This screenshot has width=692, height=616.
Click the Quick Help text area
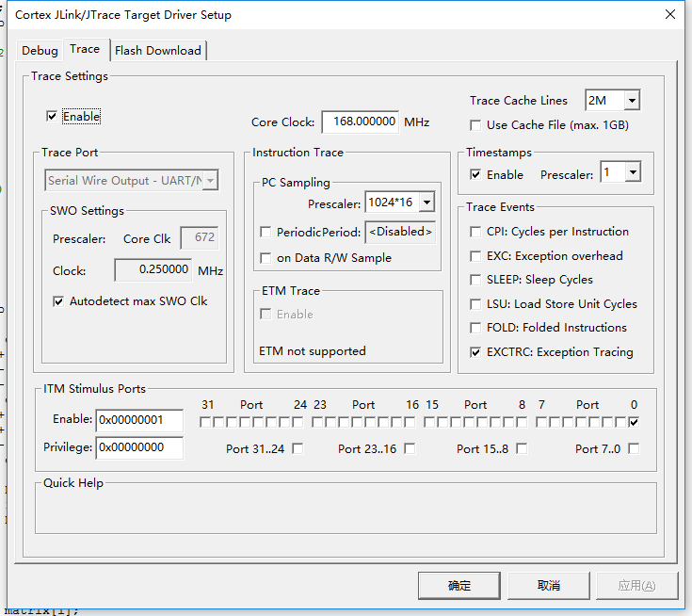coord(346,510)
